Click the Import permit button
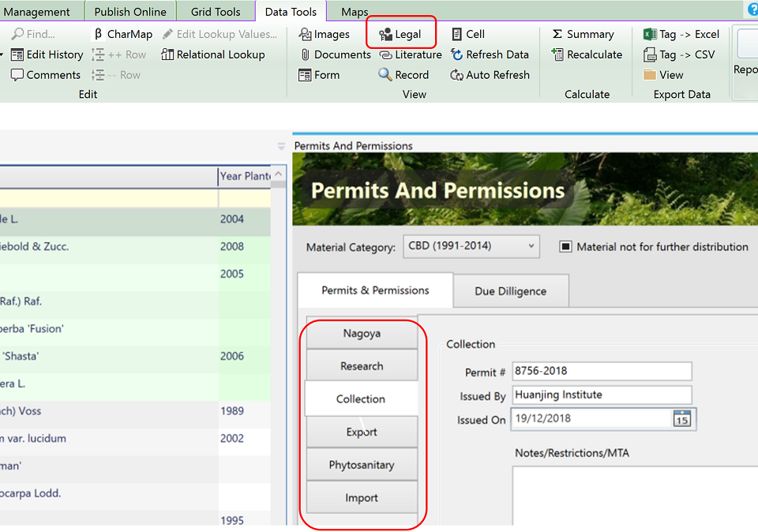 point(362,498)
